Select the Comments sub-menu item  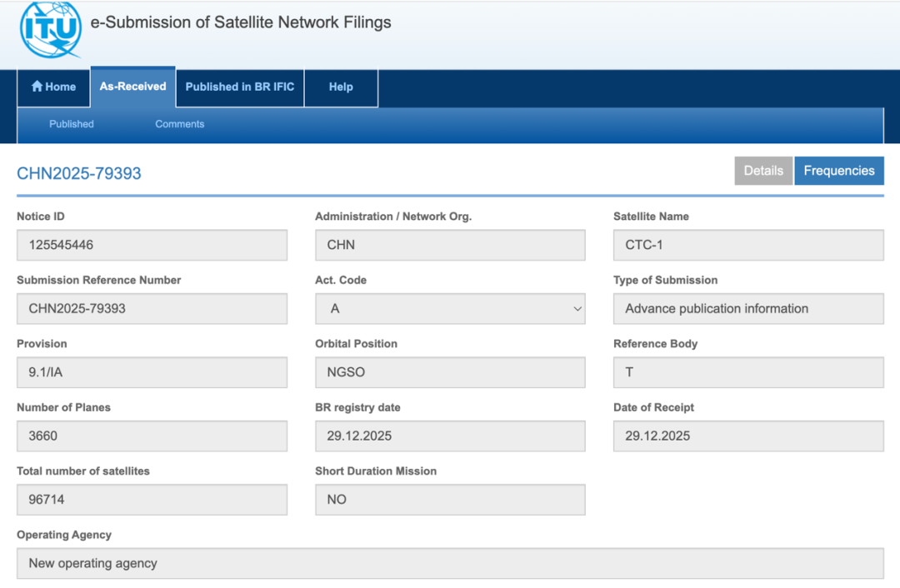pyautogui.click(x=179, y=124)
